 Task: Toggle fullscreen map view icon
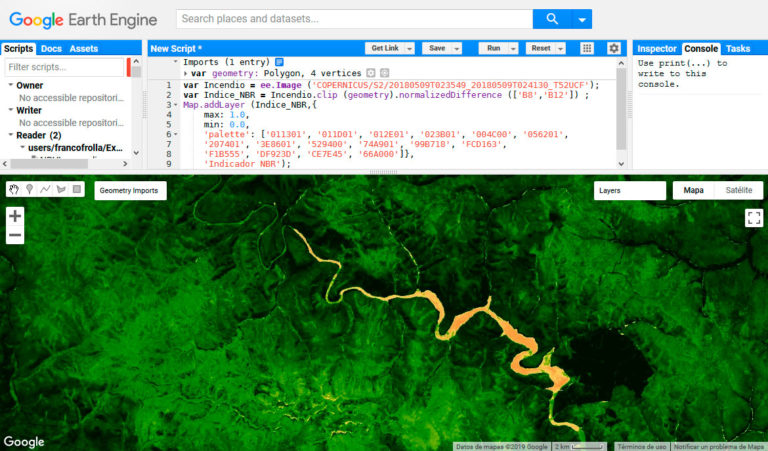tap(754, 217)
